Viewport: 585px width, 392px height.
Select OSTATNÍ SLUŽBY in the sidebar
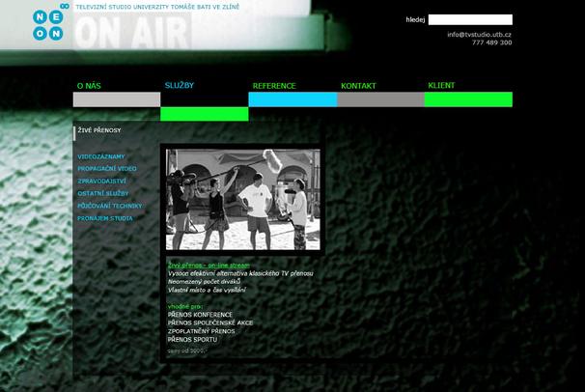coord(105,194)
